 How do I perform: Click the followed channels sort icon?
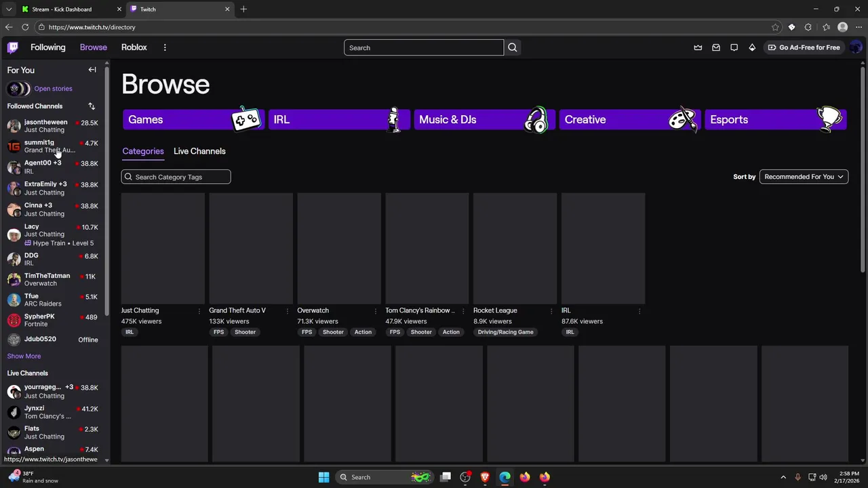coord(92,106)
